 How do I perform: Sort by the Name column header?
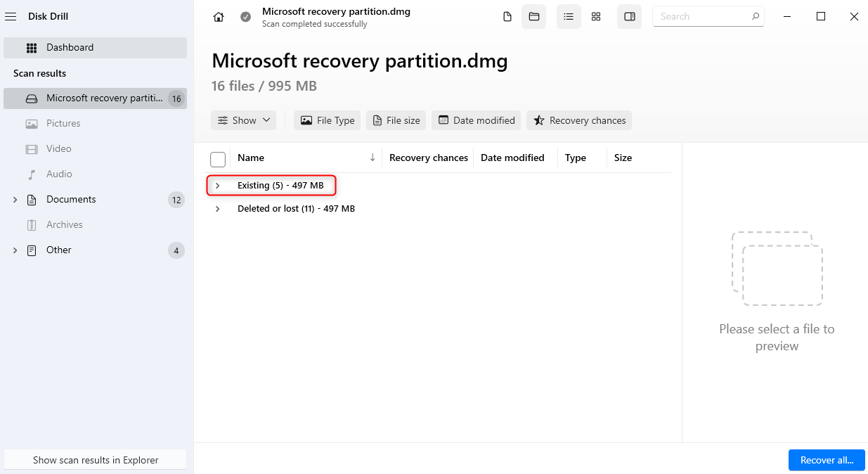[251, 158]
